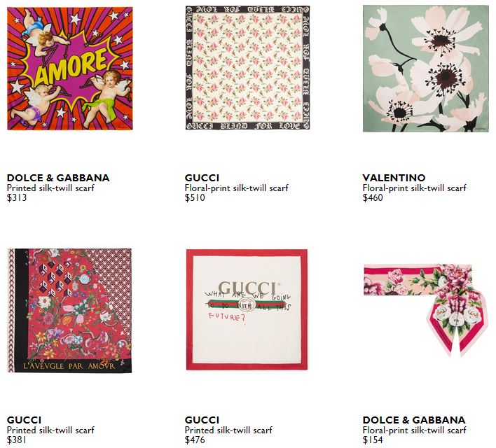The image size is (496, 448).
Task: Select the $154 price text
Action: (x=373, y=440)
